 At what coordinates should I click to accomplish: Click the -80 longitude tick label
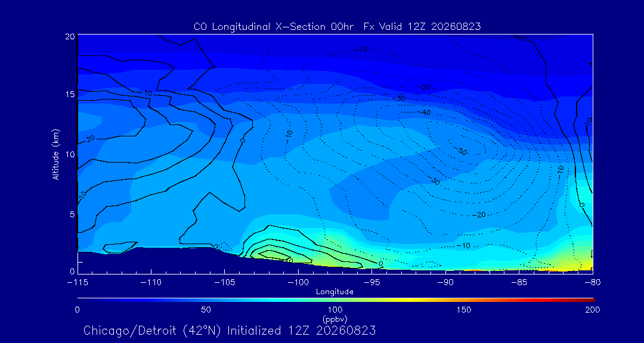tap(592, 283)
